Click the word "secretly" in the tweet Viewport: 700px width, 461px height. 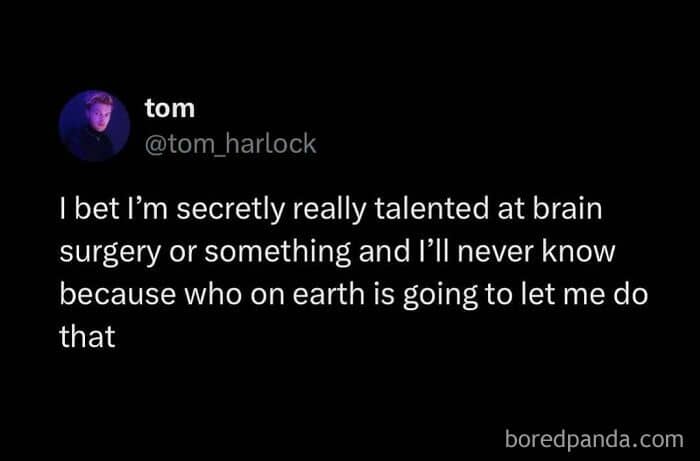pos(230,210)
